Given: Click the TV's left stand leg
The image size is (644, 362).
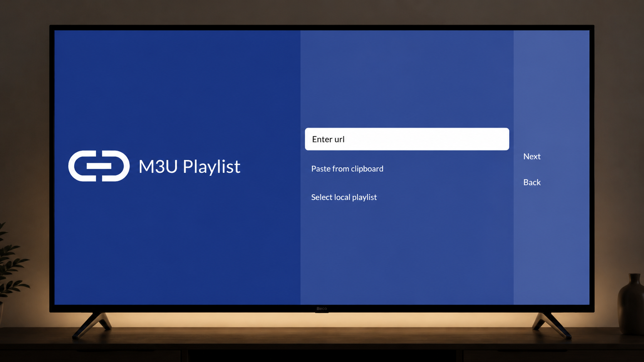Looking at the screenshot, I should 92,325.
